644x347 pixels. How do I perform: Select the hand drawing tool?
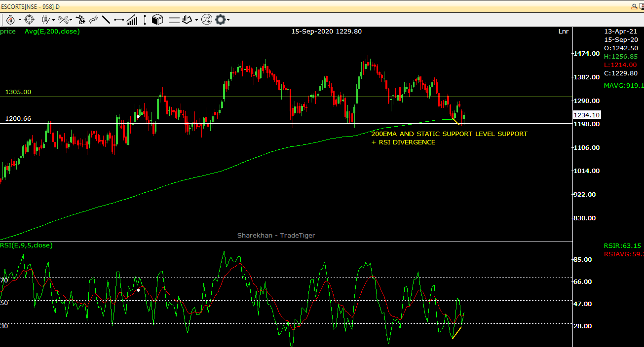187,20
